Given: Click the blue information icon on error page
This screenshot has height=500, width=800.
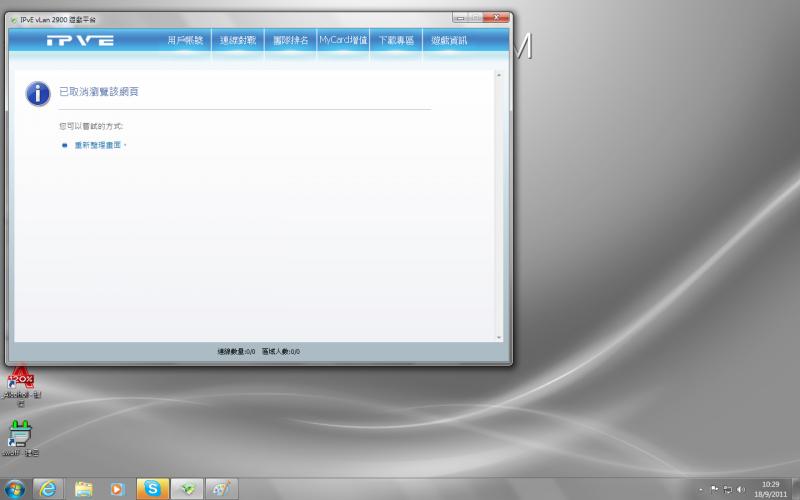Looking at the screenshot, I should click(x=38, y=94).
